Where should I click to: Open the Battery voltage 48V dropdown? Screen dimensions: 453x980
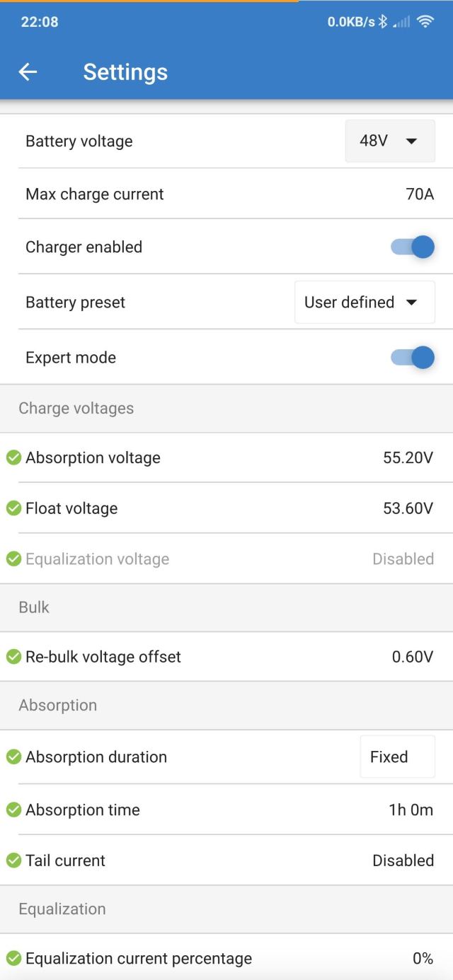[x=389, y=141]
